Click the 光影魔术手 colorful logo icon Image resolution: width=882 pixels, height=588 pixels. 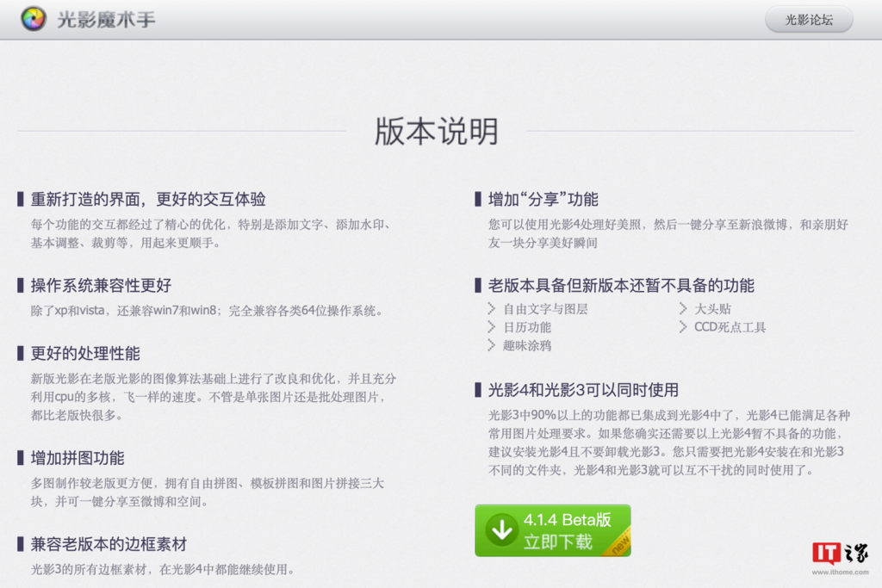pyautogui.click(x=34, y=18)
